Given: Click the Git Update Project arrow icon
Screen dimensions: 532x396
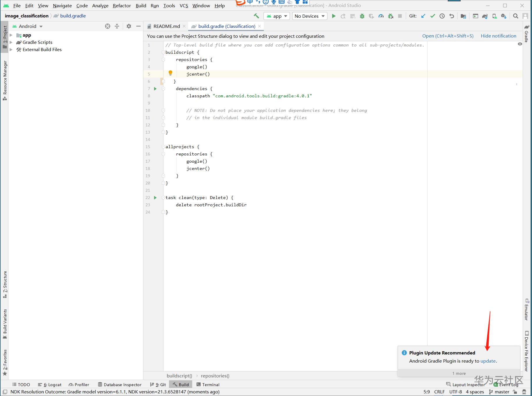Looking at the screenshot, I should (423, 16).
